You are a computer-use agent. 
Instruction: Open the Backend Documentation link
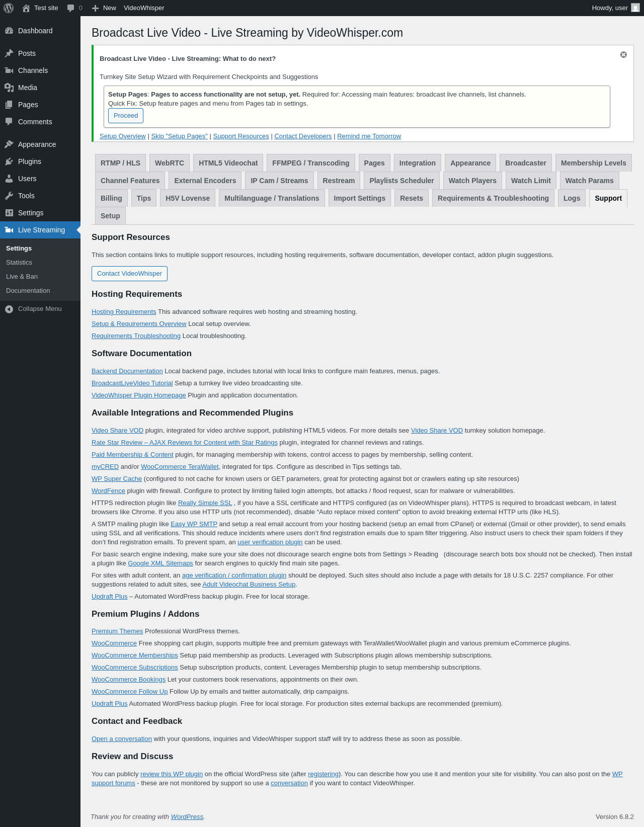tap(127, 371)
